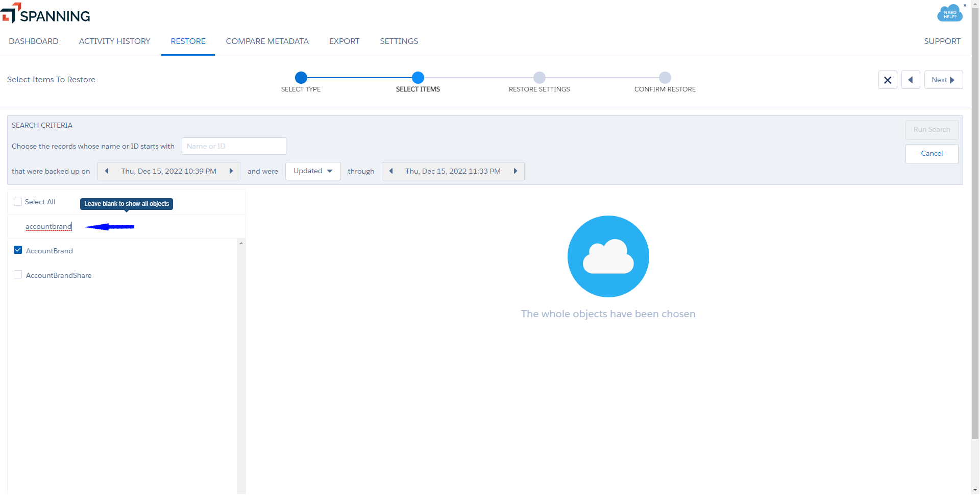Click the Run Search button
Screen dimensions: 980x495
[932, 130]
